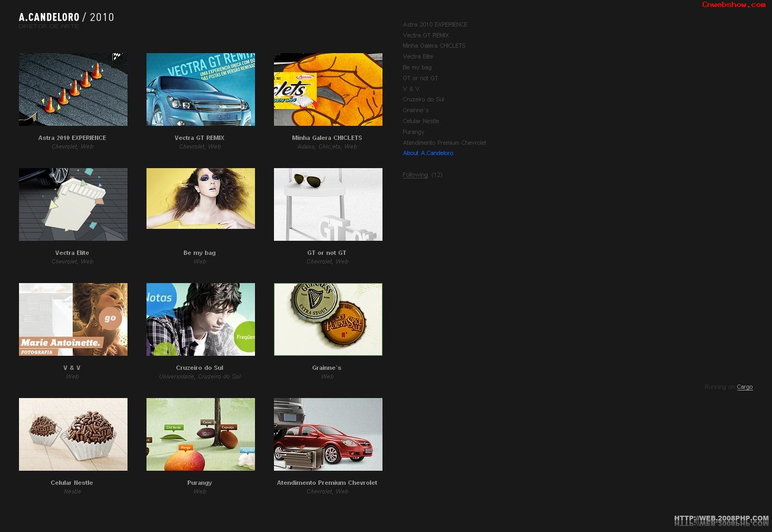
Task: Select Celular Nestle in the sidebar list
Action: (x=421, y=121)
